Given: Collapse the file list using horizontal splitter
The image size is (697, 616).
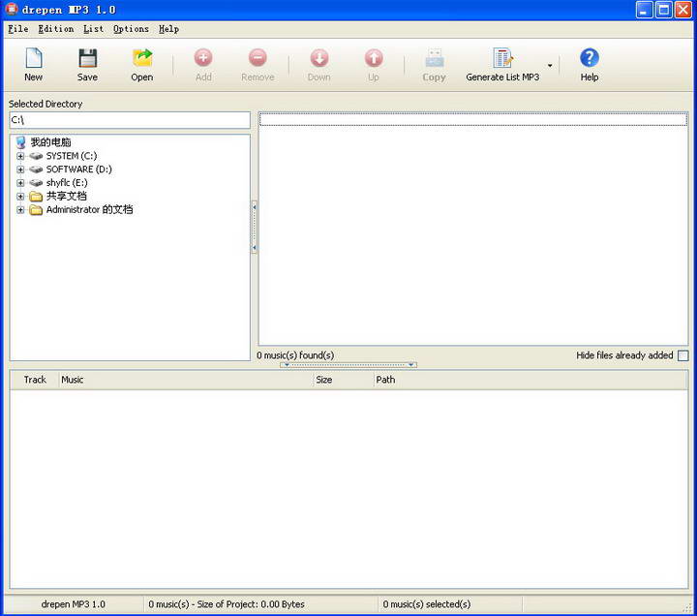Looking at the screenshot, I should pyautogui.click(x=348, y=365).
